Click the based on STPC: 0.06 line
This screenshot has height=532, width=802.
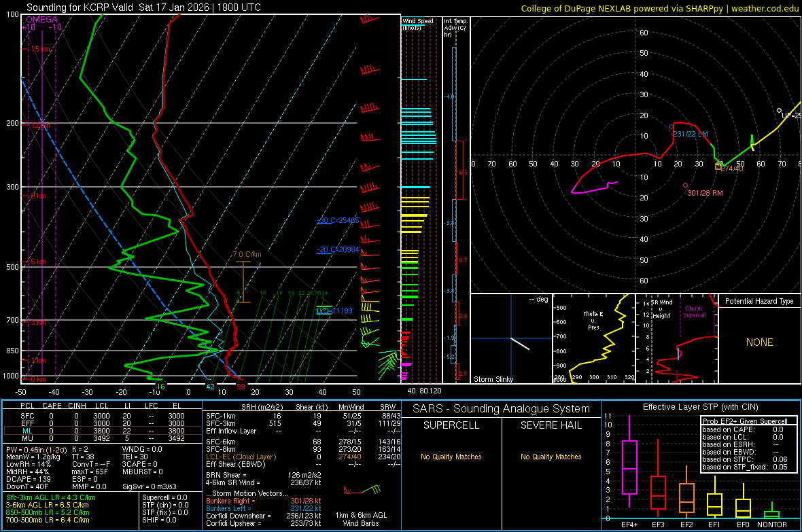coord(745,459)
